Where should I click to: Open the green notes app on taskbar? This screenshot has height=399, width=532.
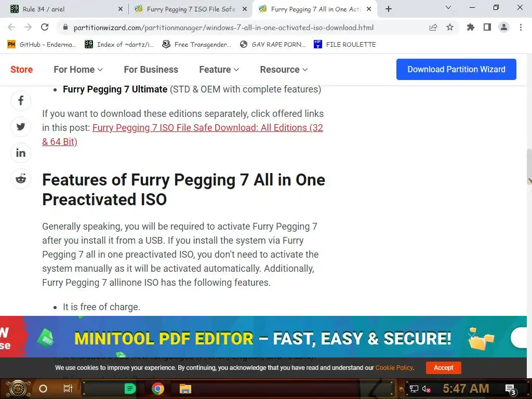(130, 389)
